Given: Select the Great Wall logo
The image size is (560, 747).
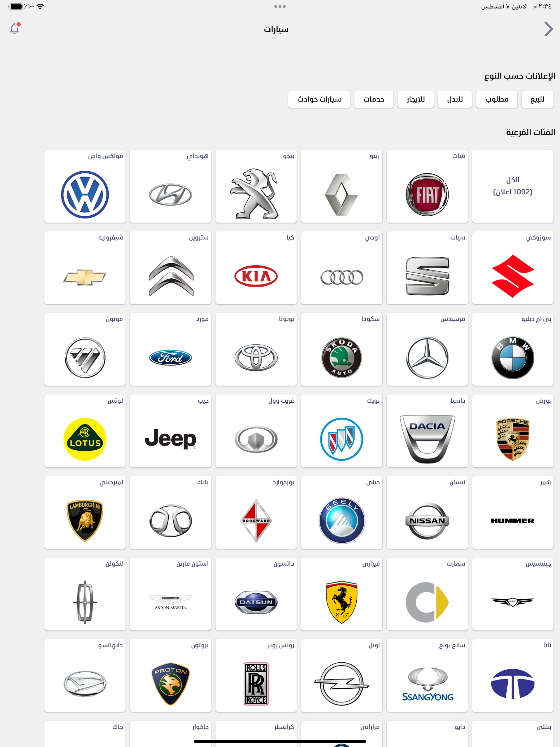Looking at the screenshot, I should [256, 439].
